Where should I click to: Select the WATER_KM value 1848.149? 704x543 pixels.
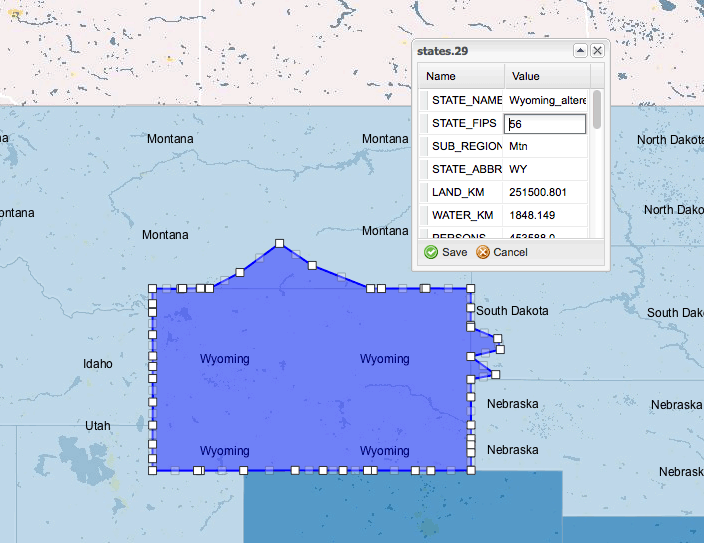[546, 215]
